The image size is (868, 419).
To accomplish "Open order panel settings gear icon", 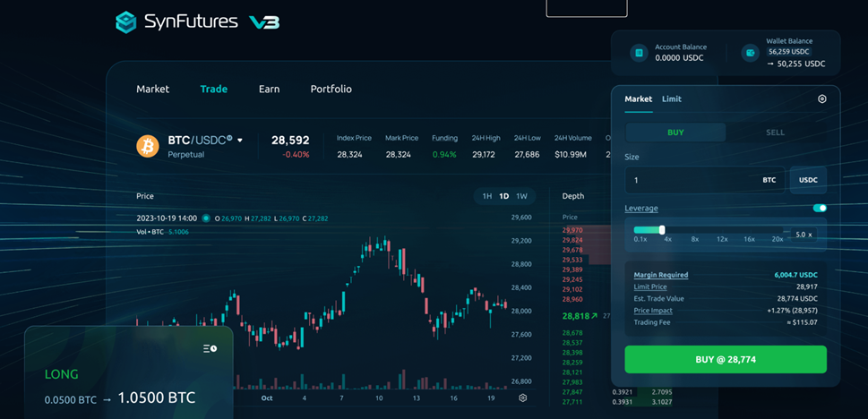I will tap(822, 99).
